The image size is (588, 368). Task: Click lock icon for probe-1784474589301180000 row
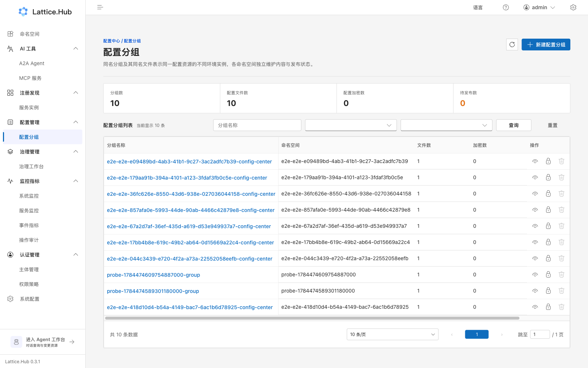[x=548, y=291]
